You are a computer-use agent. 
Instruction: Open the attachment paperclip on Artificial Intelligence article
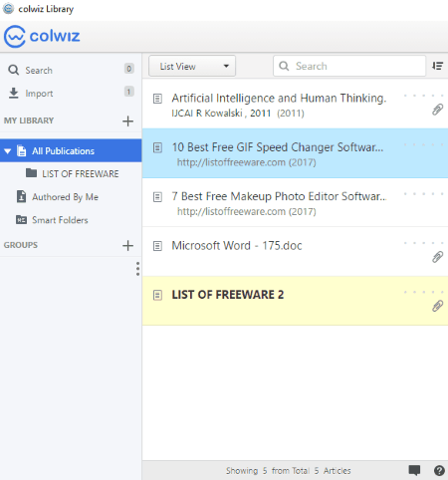(x=437, y=110)
